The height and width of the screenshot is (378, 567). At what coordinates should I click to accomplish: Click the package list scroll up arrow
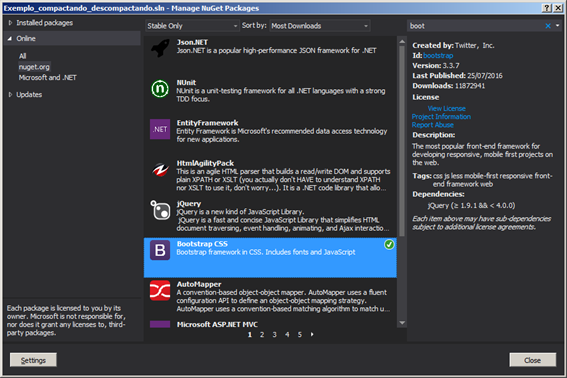[402, 41]
